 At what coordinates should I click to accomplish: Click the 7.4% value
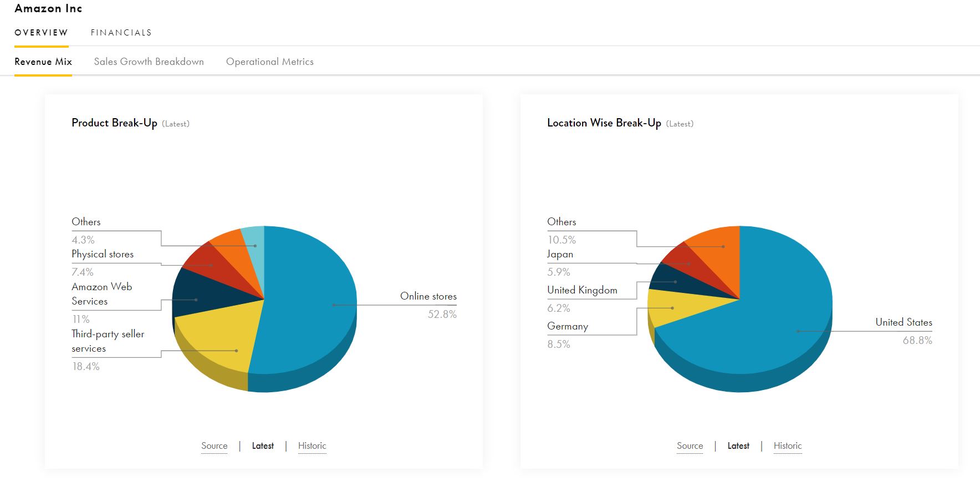point(83,272)
